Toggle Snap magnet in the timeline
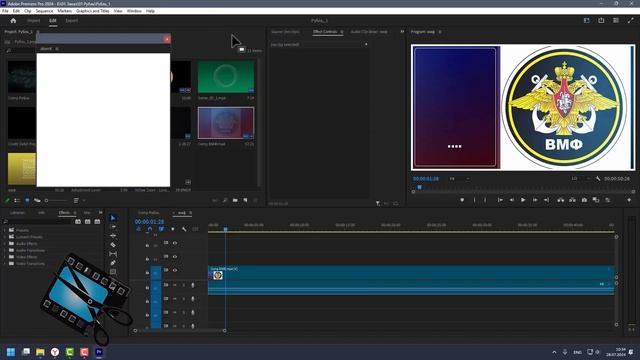This screenshot has height=360, width=640. click(149, 229)
